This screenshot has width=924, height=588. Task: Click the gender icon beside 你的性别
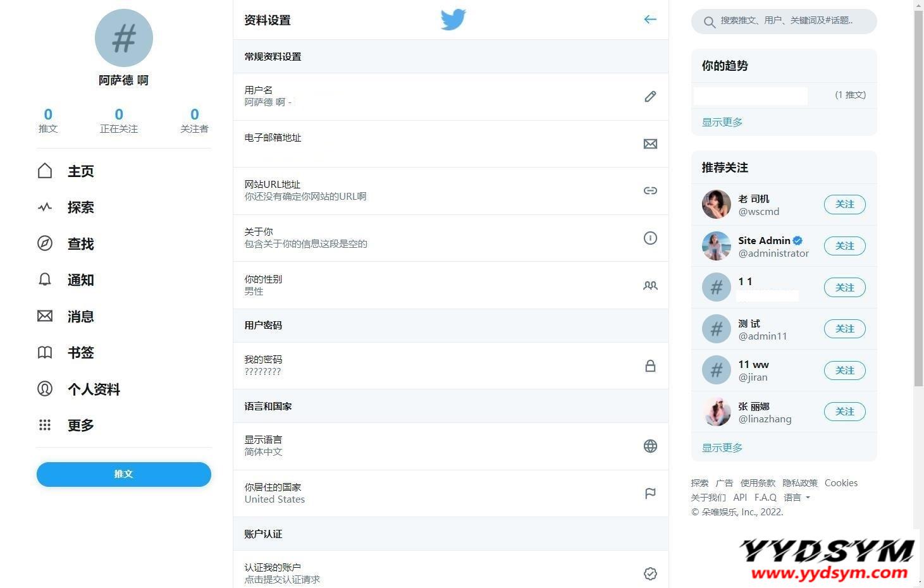coord(650,286)
